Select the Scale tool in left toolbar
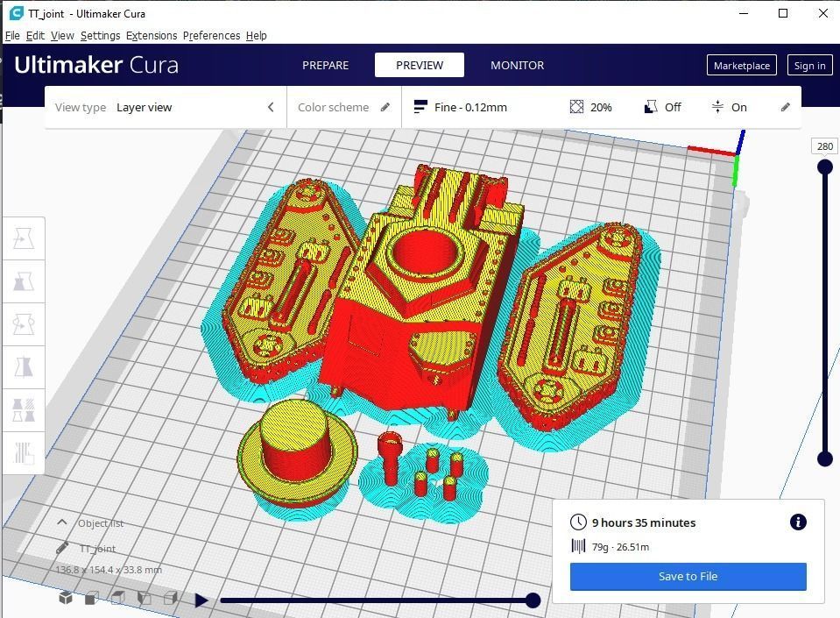This screenshot has height=618, width=840. [24, 281]
